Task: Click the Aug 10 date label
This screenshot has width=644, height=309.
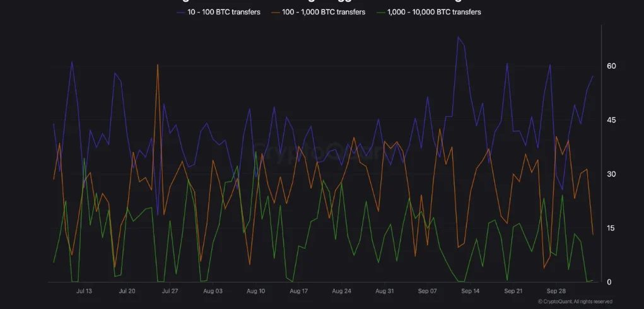Action: [255, 291]
